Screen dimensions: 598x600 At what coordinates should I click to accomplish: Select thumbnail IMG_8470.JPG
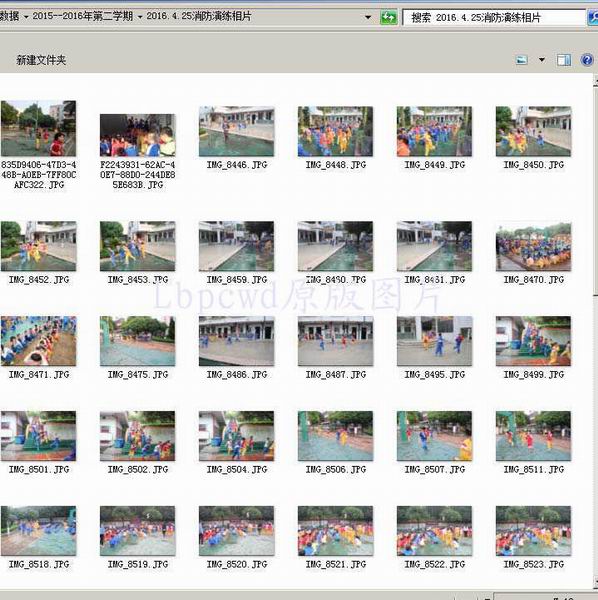533,247
